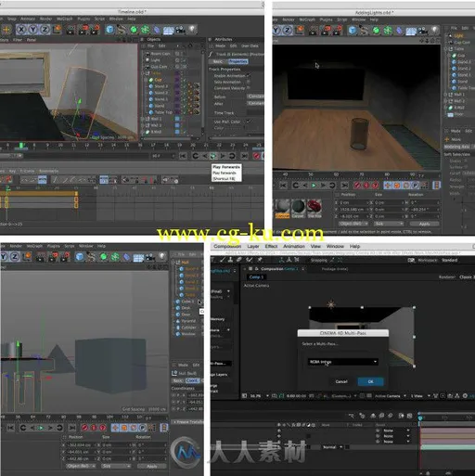475x476 pixels.
Task: Open MoGraph menu in AddingLights.c4d window
Action: [x=307, y=19]
